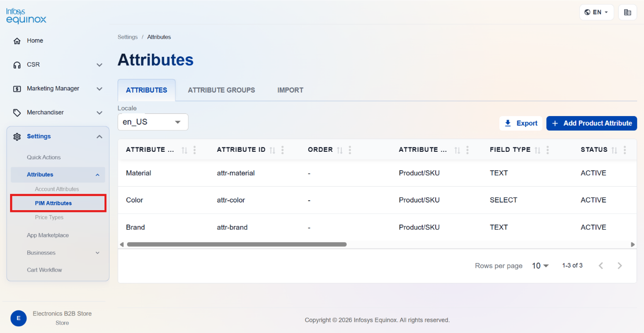Click the Attributes breadcrumb item
Viewport: 644px width, 333px height.
[159, 37]
